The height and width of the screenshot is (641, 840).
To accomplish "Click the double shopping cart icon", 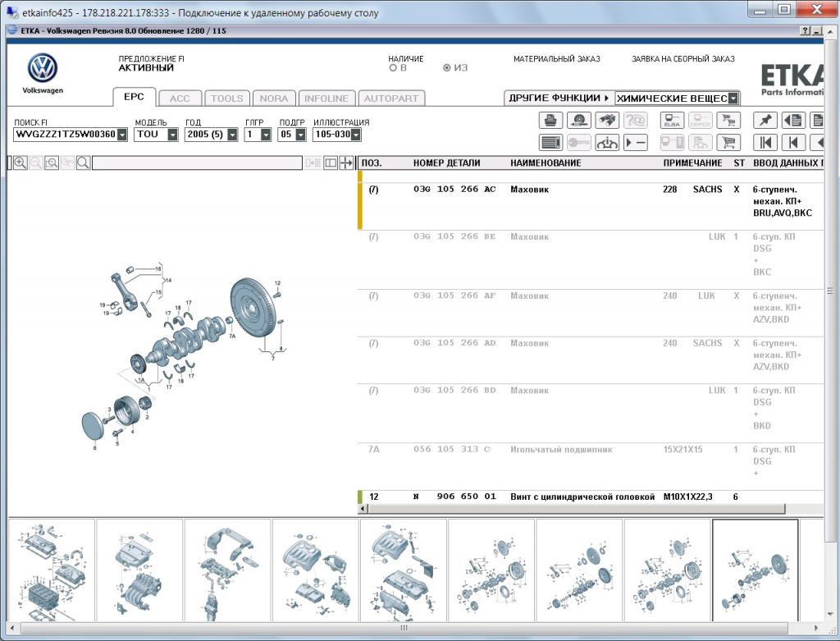I will [728, 120].
